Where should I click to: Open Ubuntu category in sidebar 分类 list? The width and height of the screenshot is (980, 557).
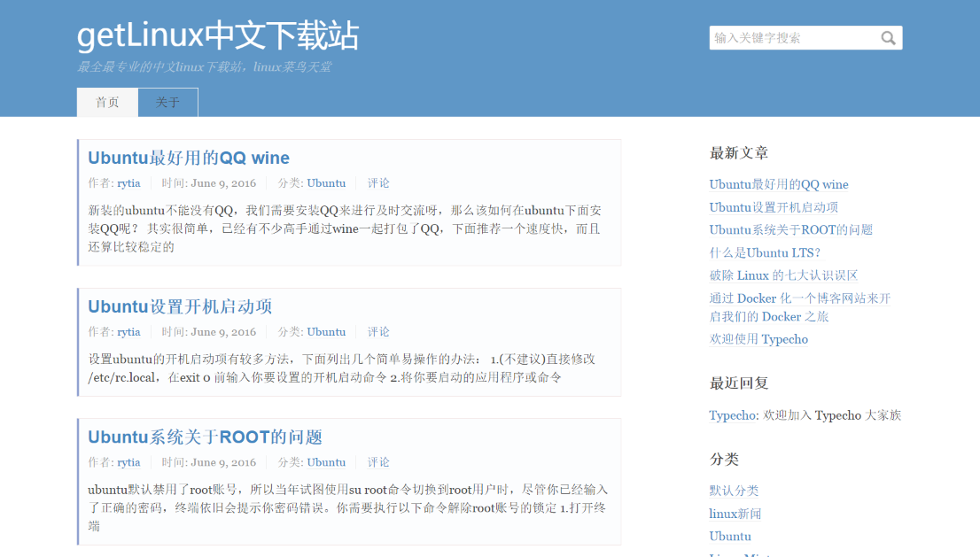pyautogui.click(x=730, y=537)
